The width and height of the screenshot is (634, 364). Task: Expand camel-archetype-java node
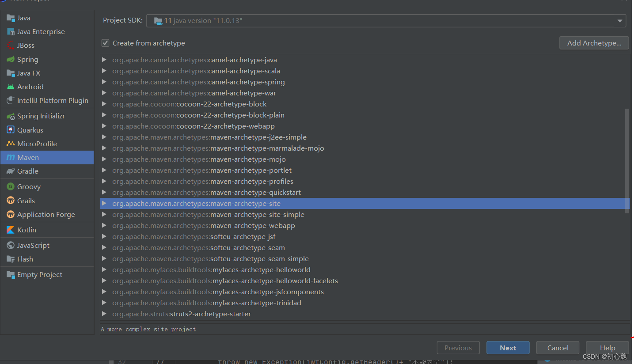104,60
